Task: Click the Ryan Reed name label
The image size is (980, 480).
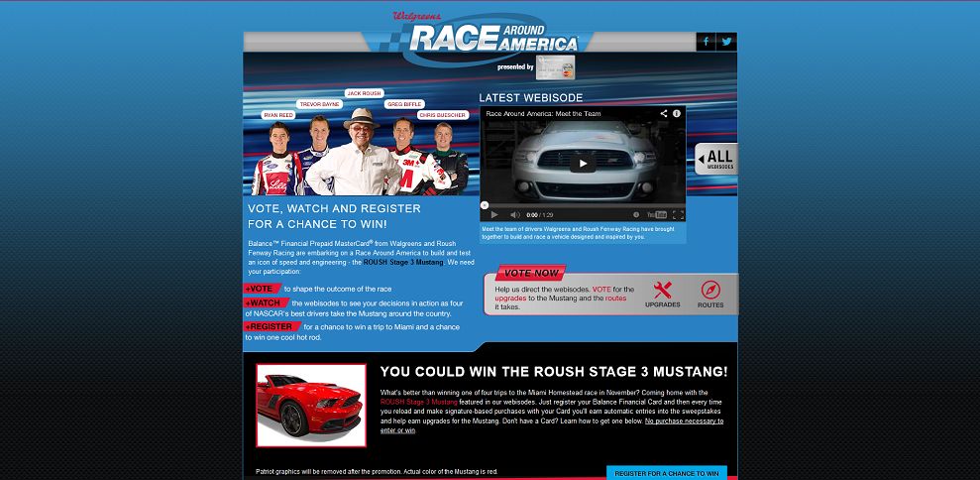Action: tap(278, 115)
